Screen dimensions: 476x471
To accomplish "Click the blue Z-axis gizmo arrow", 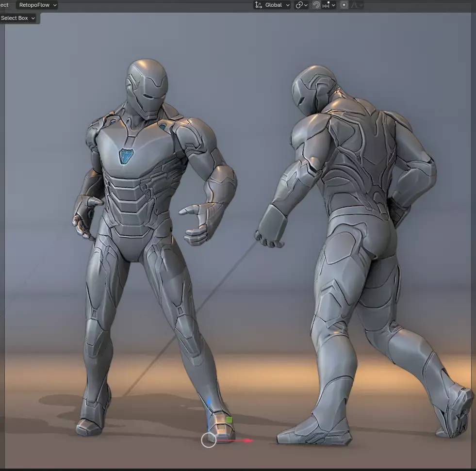I will pos(209,402).
